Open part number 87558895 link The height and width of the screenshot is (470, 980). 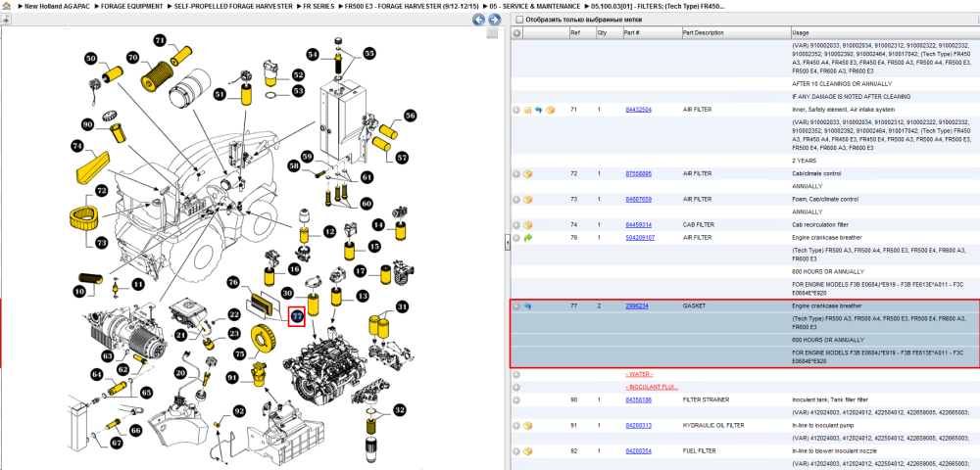coord(638,174)
